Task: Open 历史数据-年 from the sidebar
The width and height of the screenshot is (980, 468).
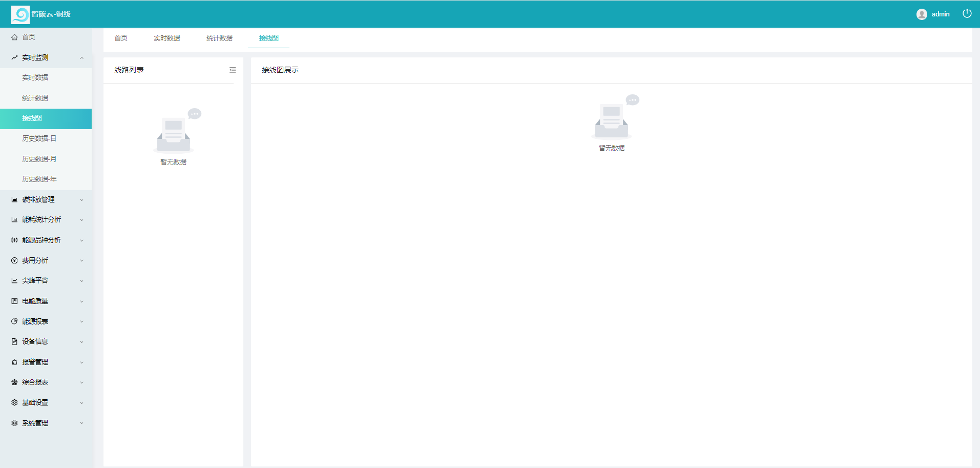Action: click(x=40, y=179)
